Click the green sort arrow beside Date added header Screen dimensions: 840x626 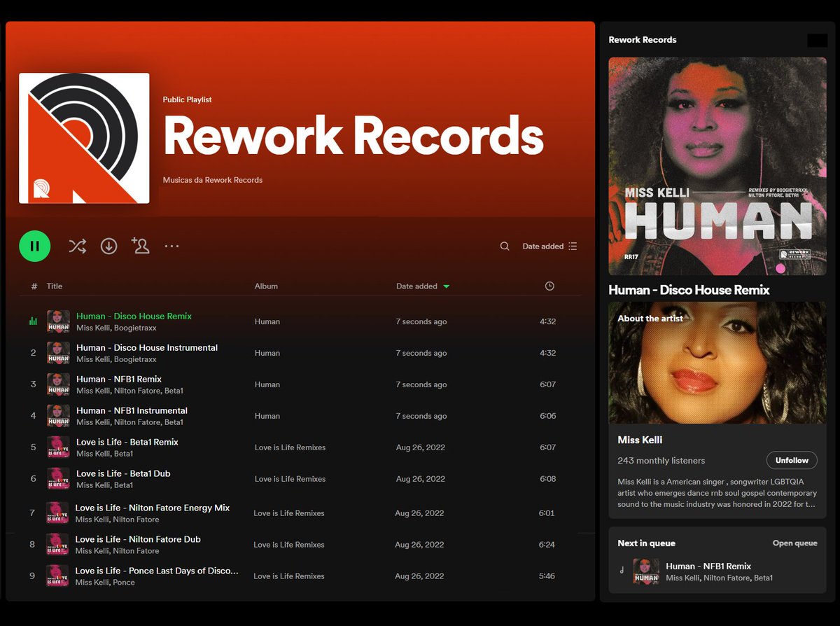[447, 286]
